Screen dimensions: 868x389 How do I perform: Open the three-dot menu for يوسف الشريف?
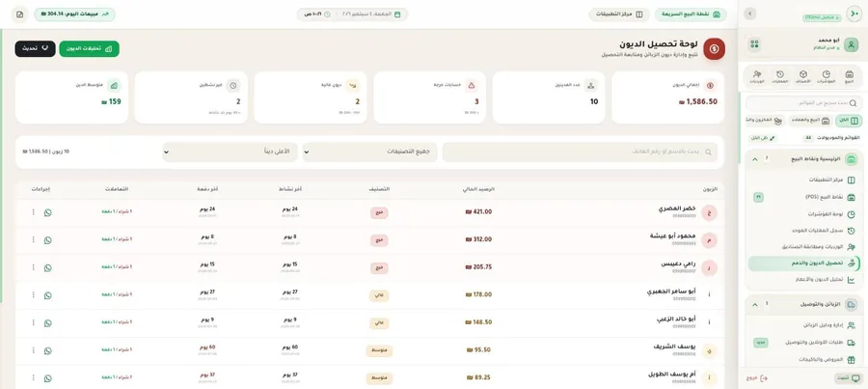[x=33, y=350]
